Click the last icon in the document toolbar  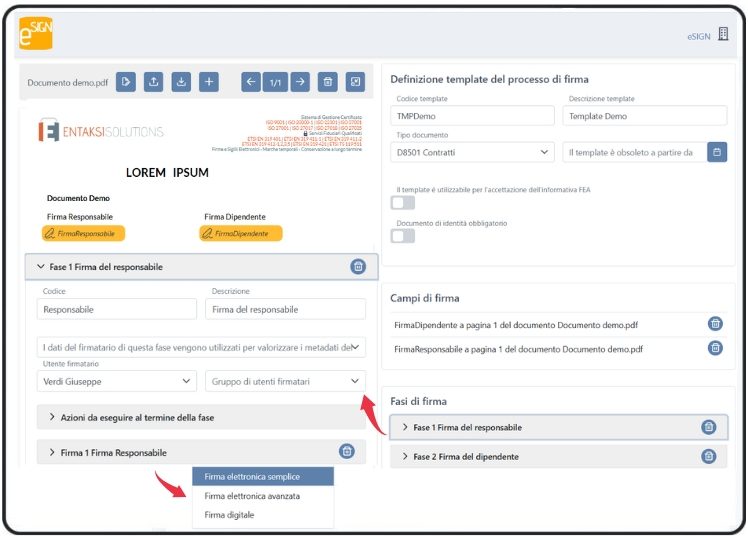point(355,82)
